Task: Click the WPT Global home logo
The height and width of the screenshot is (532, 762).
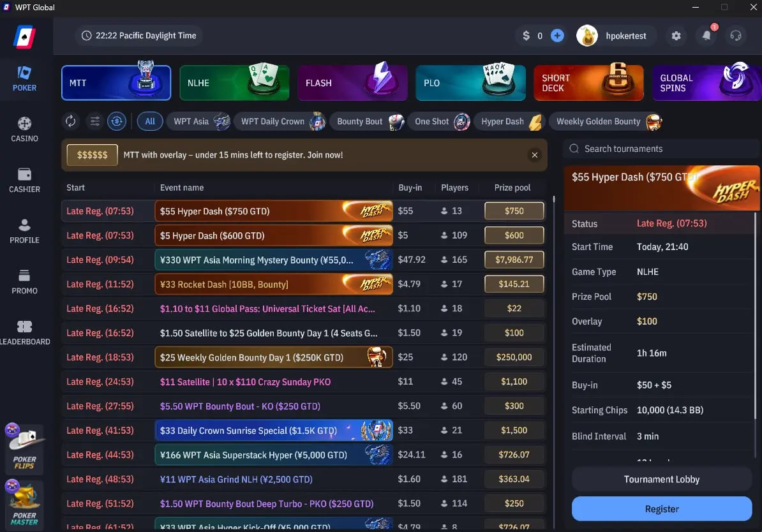Action: (x=24, y=36)
